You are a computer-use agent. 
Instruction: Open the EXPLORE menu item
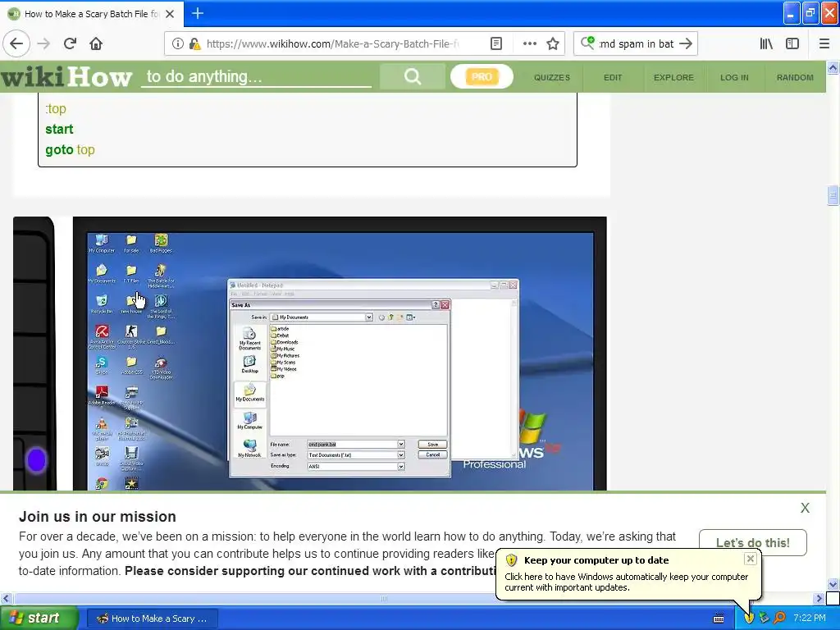673,78
